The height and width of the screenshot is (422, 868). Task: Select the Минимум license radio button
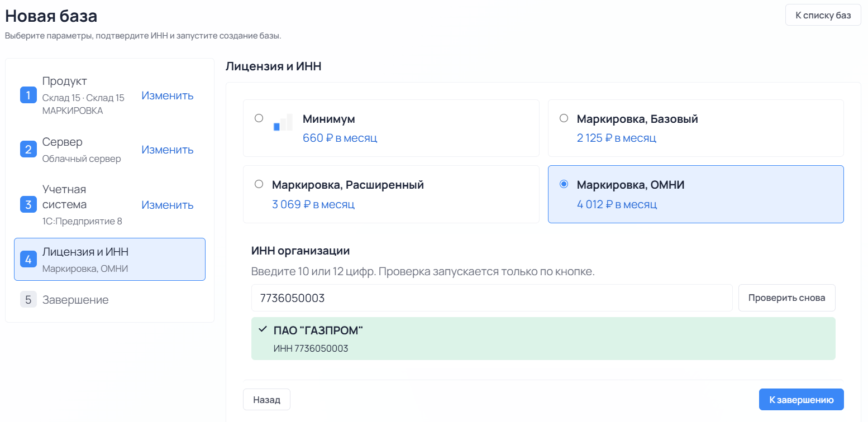(259, 118)
